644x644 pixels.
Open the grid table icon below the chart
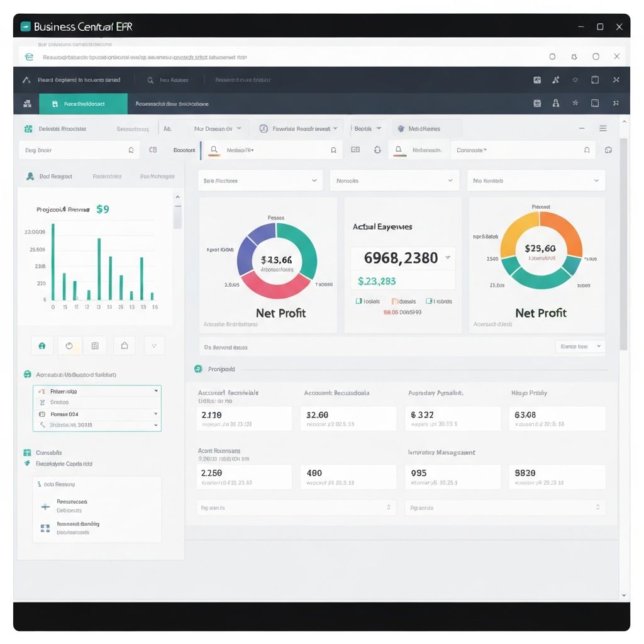(95, 345)
